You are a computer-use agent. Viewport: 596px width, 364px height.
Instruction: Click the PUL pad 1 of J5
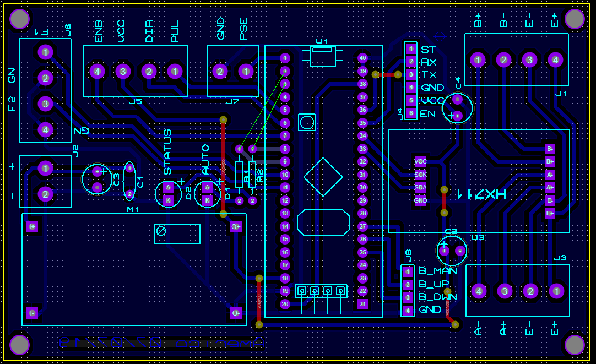(x=175, y=72)
